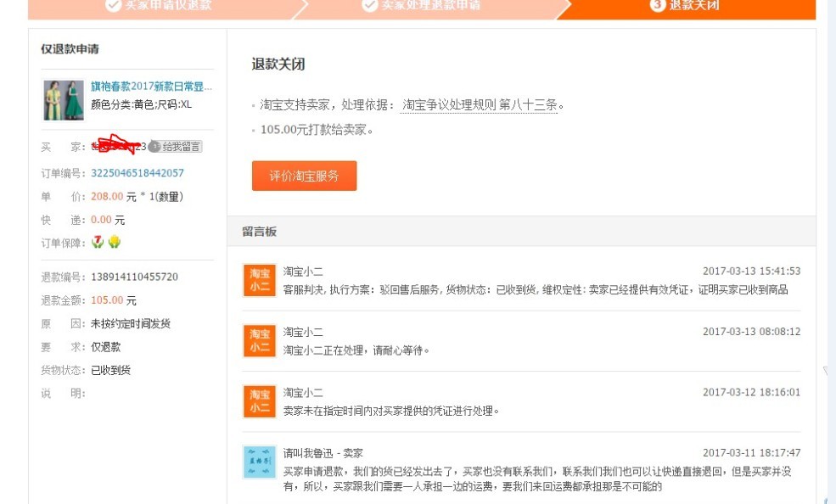Click the request value 仅退款

[x=105, y=347]
